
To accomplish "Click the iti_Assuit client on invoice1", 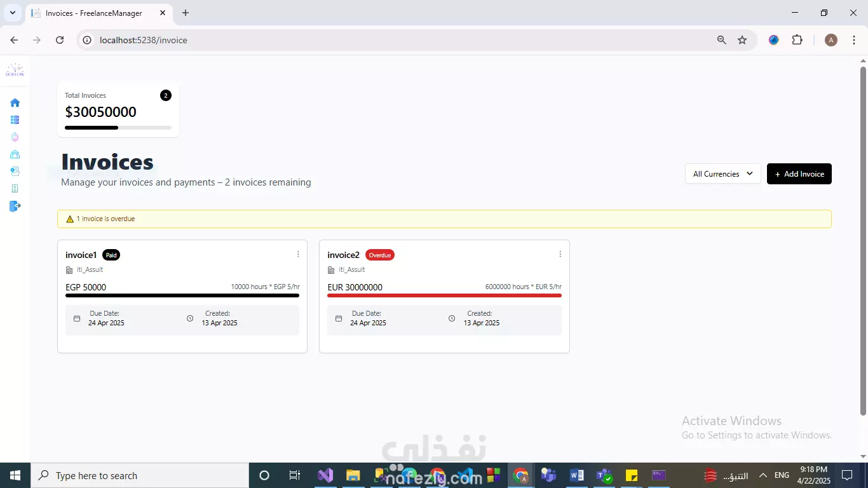I will click(x=90, y=269).
